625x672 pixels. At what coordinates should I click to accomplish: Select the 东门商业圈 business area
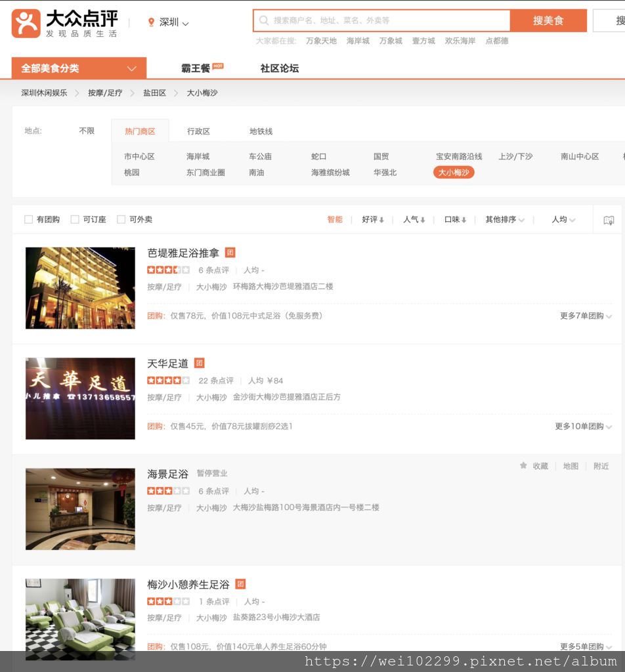(x=205, y=173)
